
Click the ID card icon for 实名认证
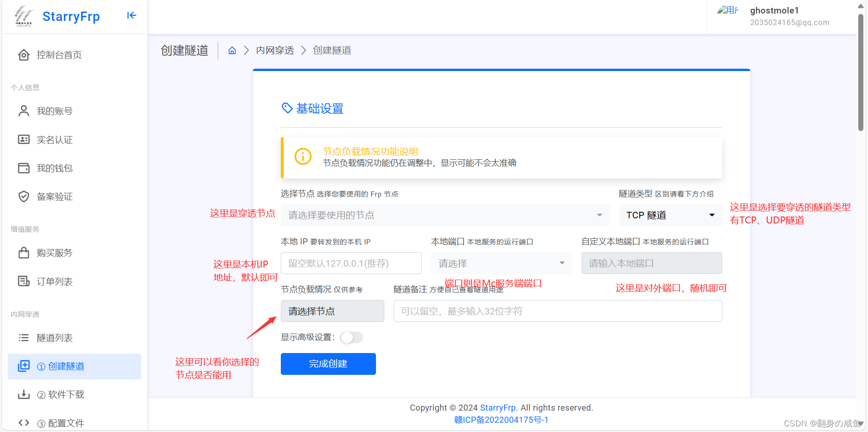point(24,139)
